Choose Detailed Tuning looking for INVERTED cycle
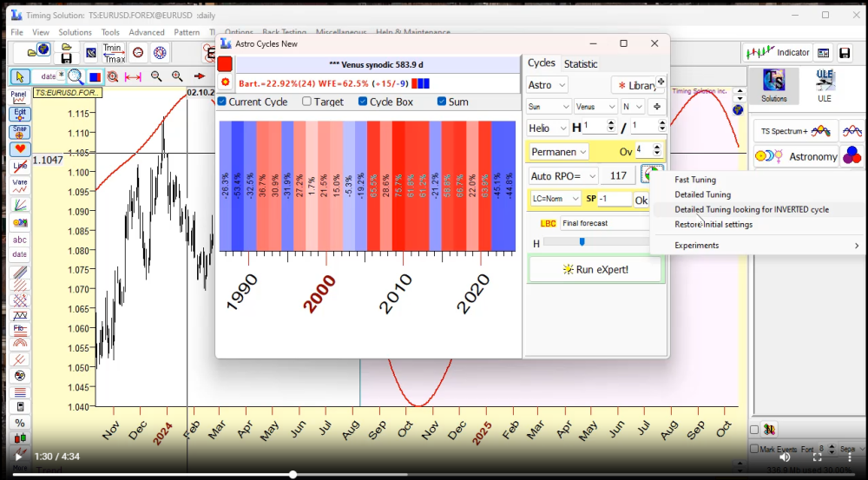This screenshot has height=480, width=868. (752, 209)
